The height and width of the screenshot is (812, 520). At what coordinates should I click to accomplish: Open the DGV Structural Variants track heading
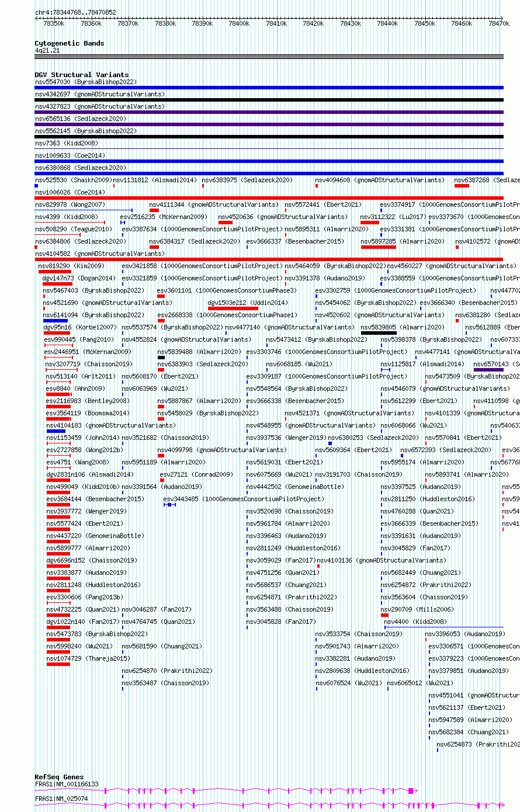tap(82, 75)
